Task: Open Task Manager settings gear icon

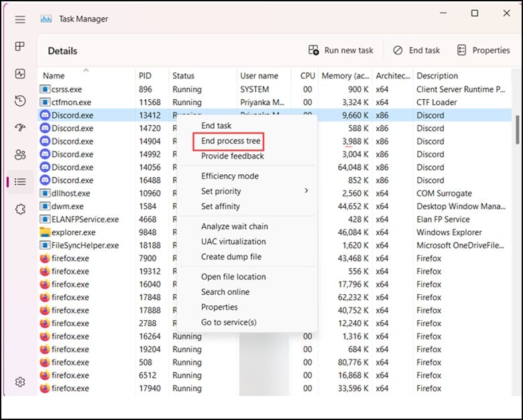Action: tap(20, 382)
